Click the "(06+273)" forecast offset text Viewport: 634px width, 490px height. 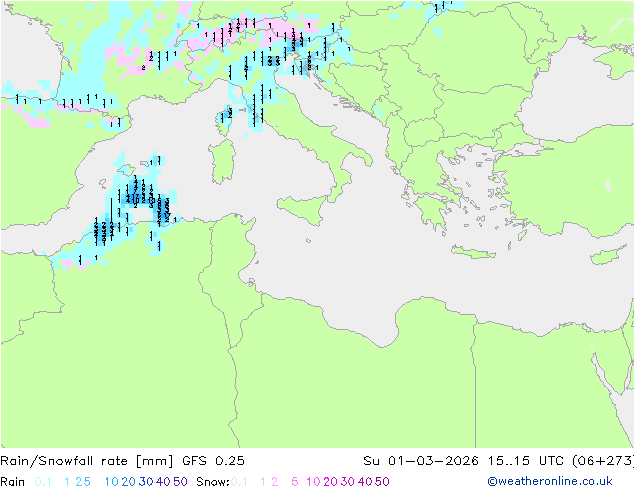(603, 461)
